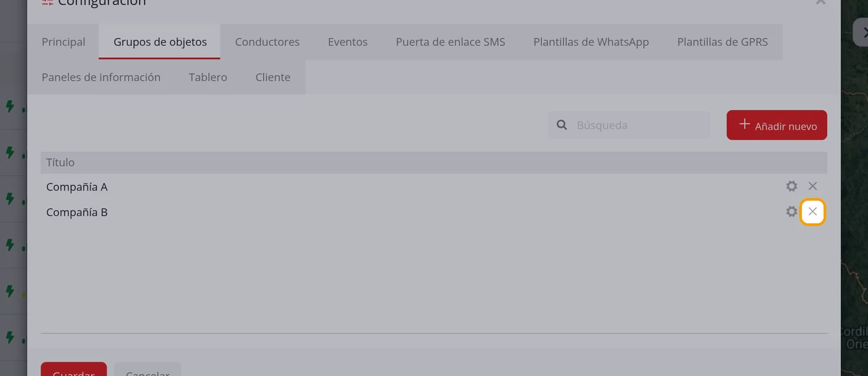Select the Compañía B row
This screenshot has width=868, height=376.
434,212
